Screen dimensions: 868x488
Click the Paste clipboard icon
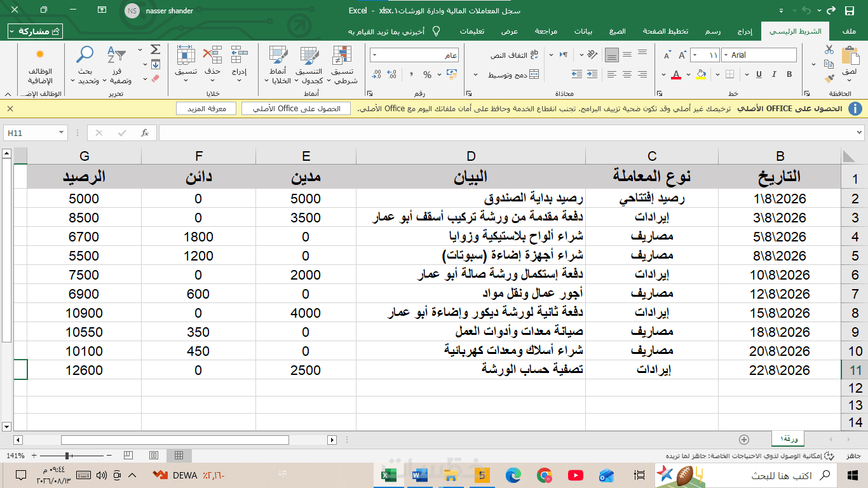click(x=850, y=56)
